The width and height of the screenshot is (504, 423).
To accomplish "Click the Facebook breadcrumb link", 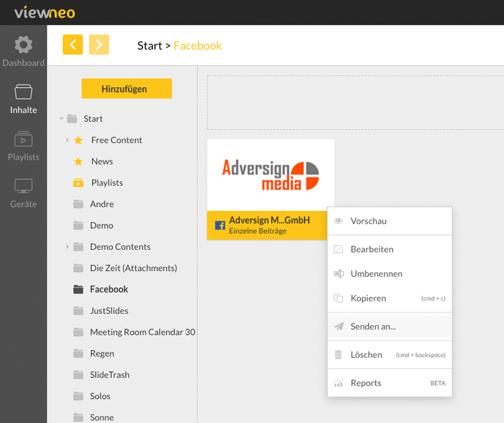I will (x=198, y=45).
